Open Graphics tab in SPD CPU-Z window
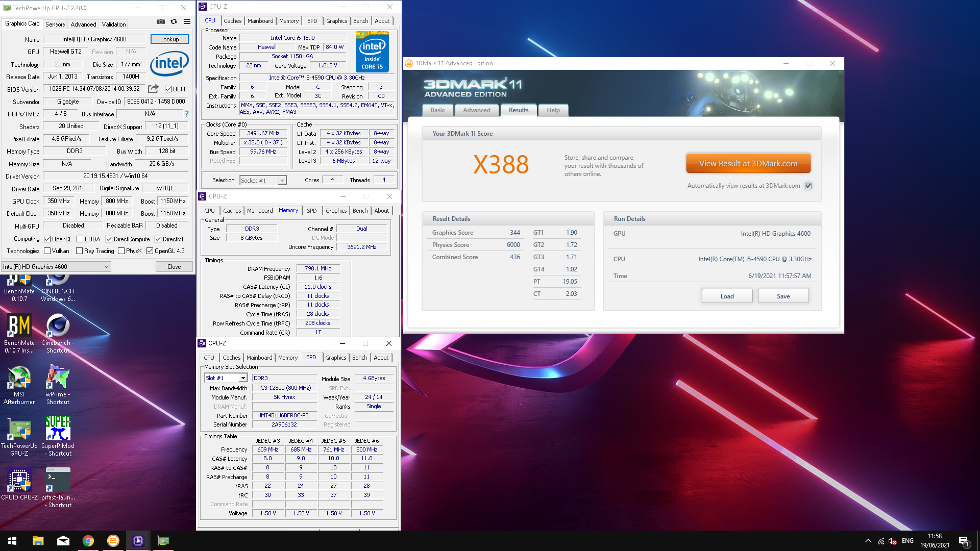 pos(335,358)
